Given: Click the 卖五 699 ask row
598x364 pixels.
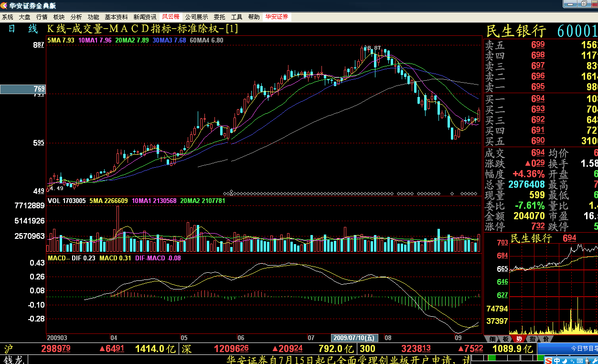Looking at the screenshot, I should [x=542, y=45].
